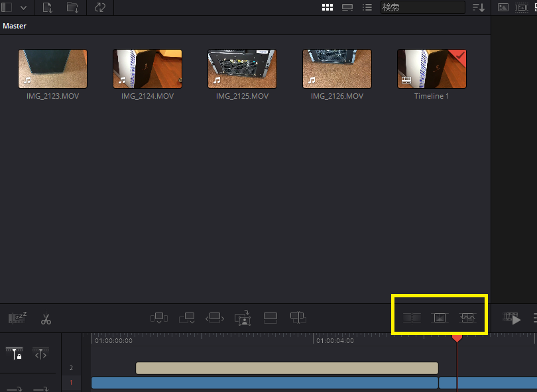Click the Timeline 1 name label
This screenshot has height=392, width=537.
[x=432, y=96]
